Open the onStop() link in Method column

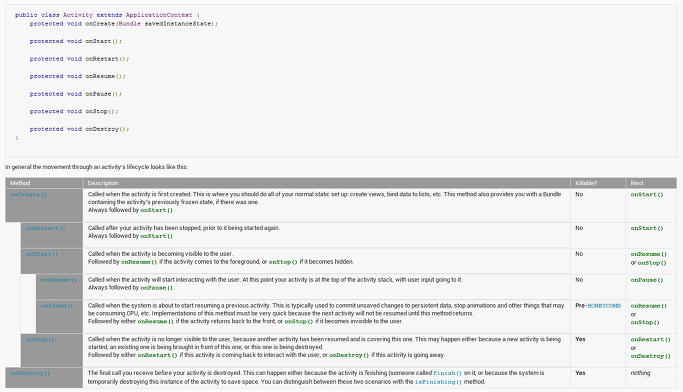(x=40, y=339)
